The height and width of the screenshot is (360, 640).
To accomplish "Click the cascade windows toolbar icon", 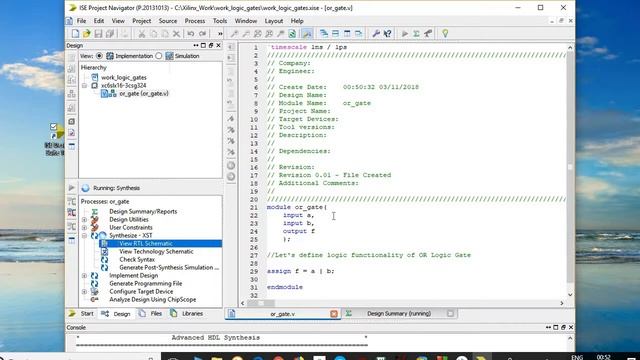I will 324,33.
